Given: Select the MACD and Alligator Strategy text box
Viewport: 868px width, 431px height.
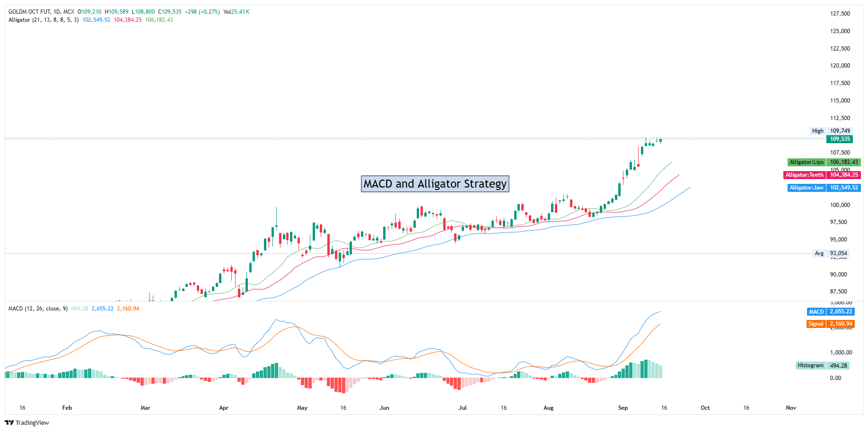Looking at the screenshot, I should 435,184.
